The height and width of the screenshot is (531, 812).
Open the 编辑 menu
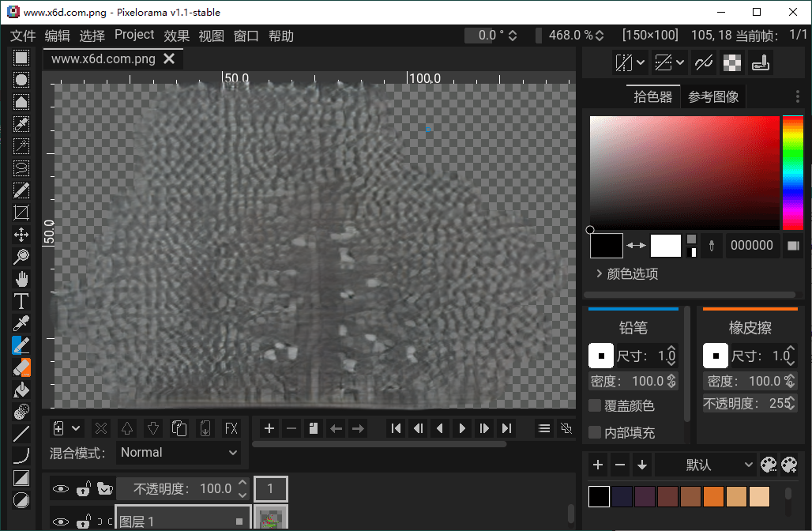point(57,36)
